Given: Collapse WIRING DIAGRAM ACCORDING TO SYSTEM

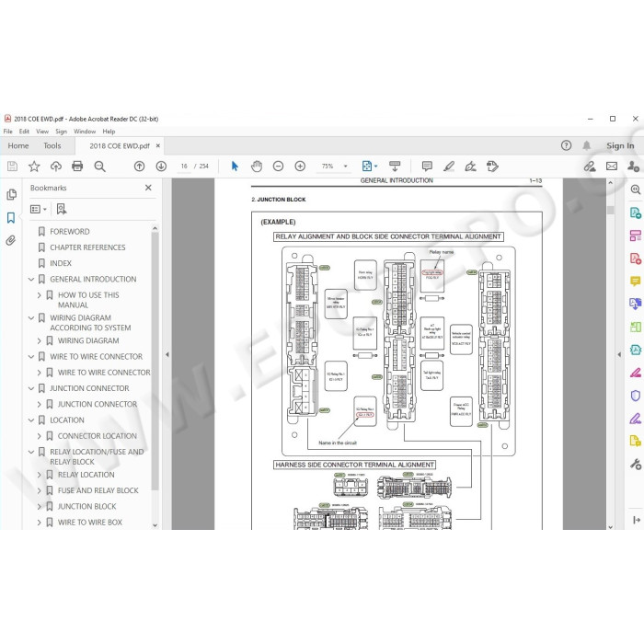Looking at the screenshot, I should click(x=30, y=318).
